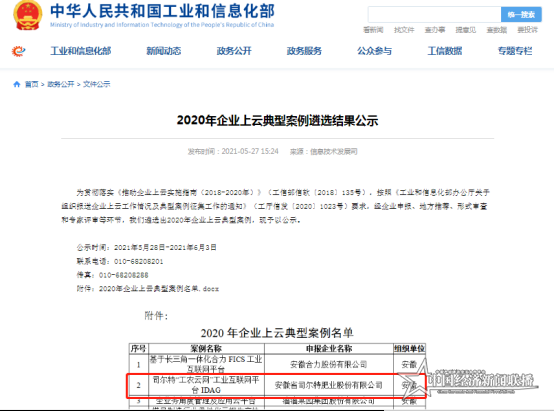
Task: Click row number 1 cell
Action: 138,364
